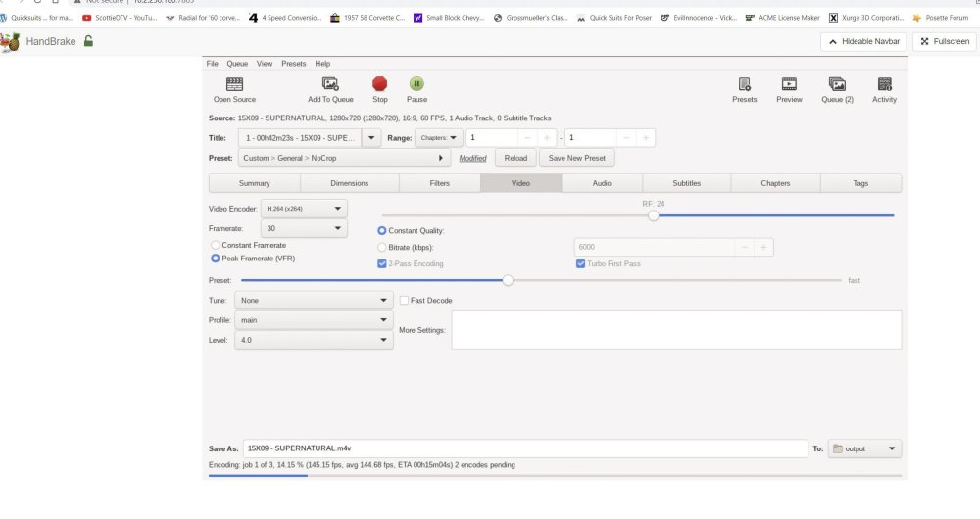980x519 pixels.
Task: Enable Fast Decode checkbox
Action: [405, 301]
